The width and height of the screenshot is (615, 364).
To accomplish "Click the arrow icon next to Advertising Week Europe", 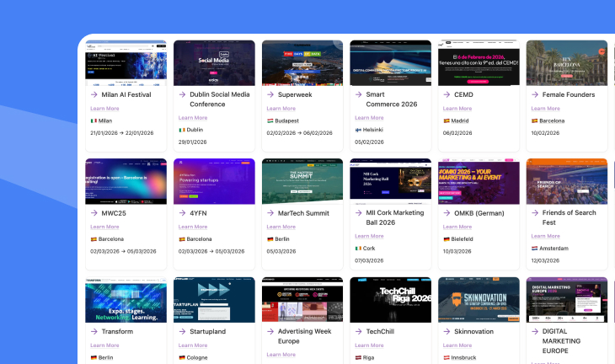I will click(x=270, y=331).
